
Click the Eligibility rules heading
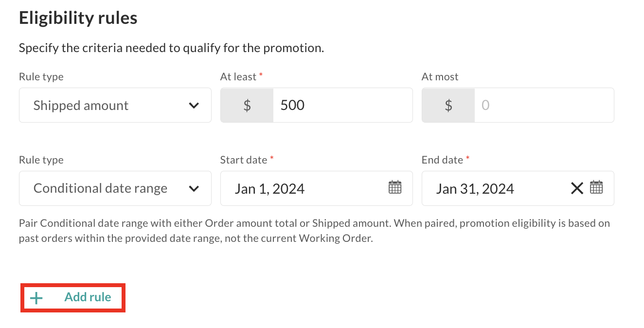(78, 18)
